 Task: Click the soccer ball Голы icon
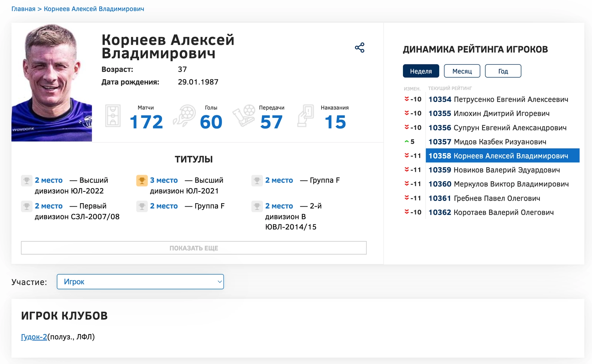click(x=184, y=116)
